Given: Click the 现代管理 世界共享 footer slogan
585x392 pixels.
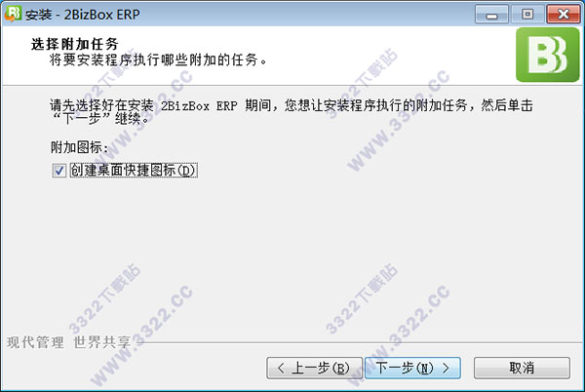Looking at the screenshot, I should click(68, 342).
